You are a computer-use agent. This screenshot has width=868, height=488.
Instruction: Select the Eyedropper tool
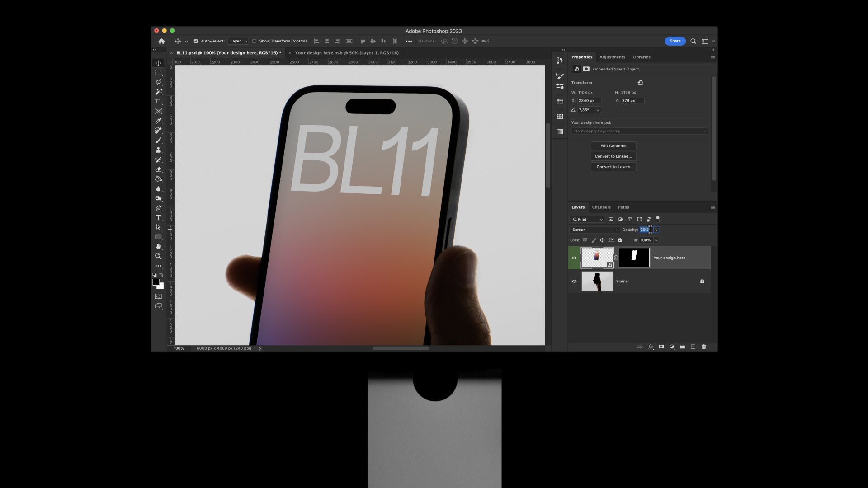[158, 121]
